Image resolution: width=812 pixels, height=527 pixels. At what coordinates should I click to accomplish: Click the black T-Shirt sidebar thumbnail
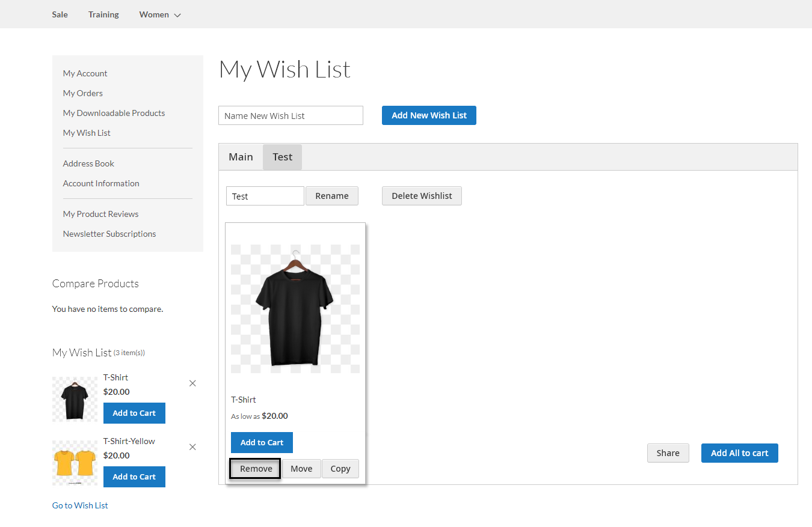tap(75, 399)
